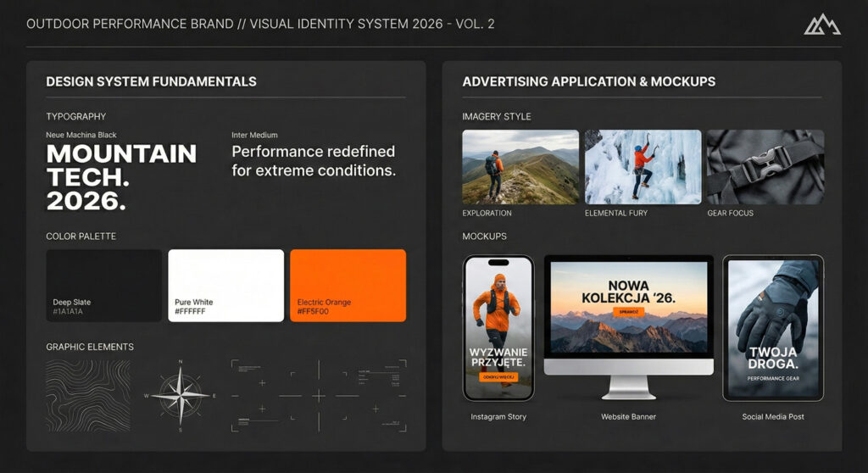The height and width of the screenshot is (473, 868).
Task: Click the Social Media Post tablet mockup
Action: point(772,327)
